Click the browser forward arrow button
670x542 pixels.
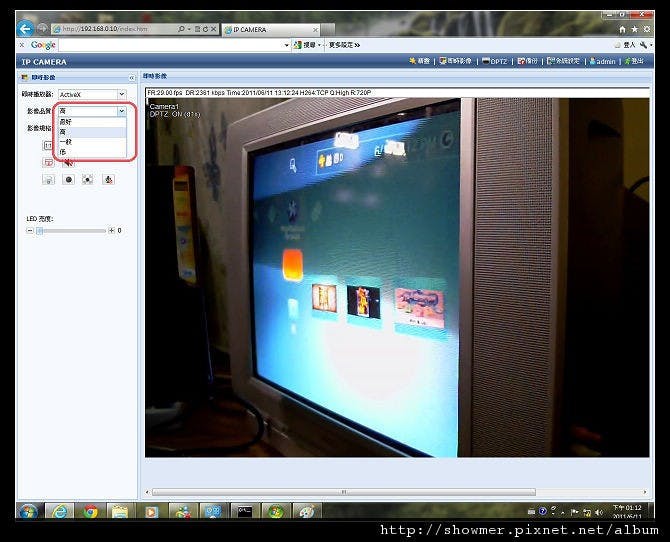coord(42,29)
